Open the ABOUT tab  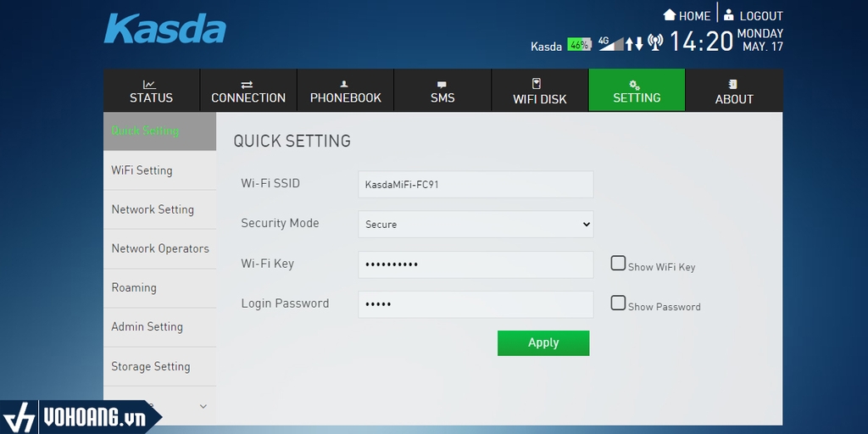coord(734,90)
